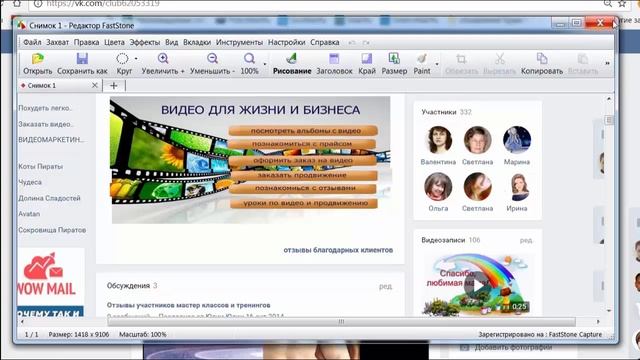640x360 pixels.
Task: Click оформить заказ на видео banner button
Action: [303, 160]
